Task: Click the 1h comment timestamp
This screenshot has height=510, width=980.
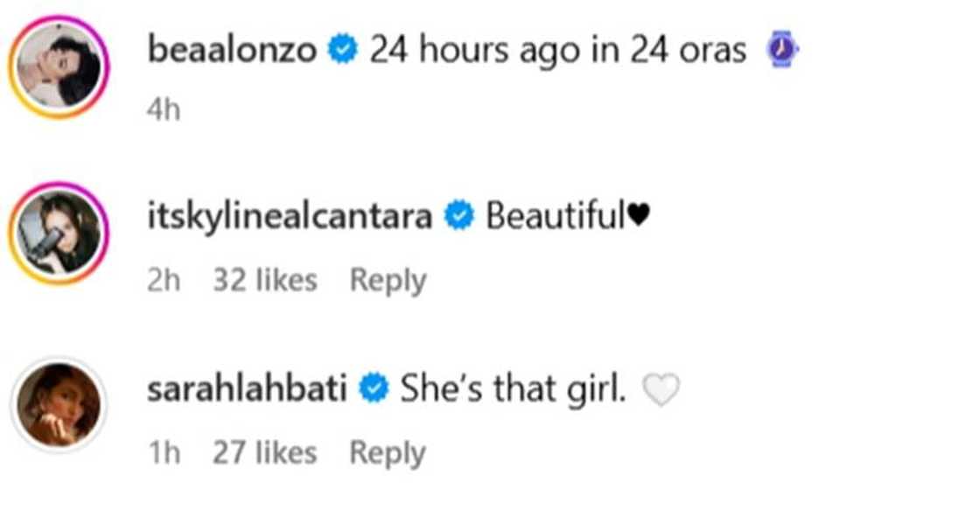Action: point(163,453)
